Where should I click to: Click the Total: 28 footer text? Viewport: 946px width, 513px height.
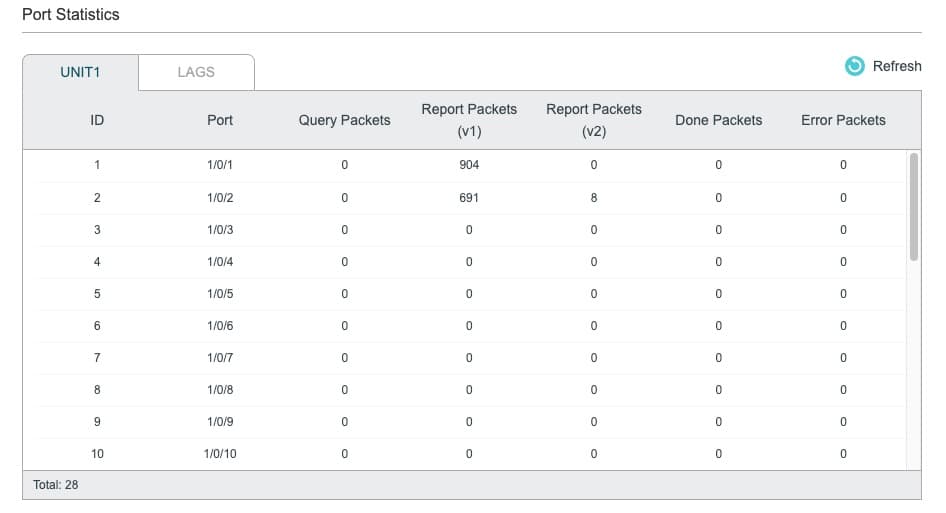point(56,485)
